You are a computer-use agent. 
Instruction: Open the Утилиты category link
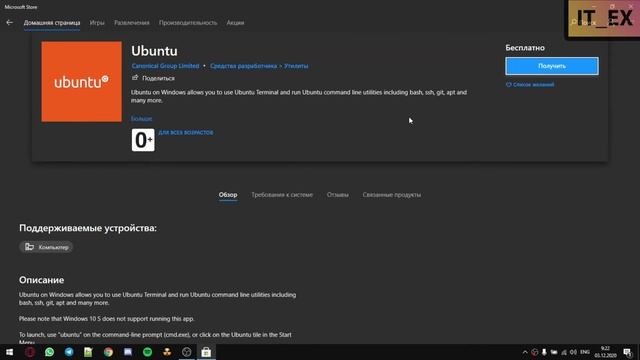(296, 66)
